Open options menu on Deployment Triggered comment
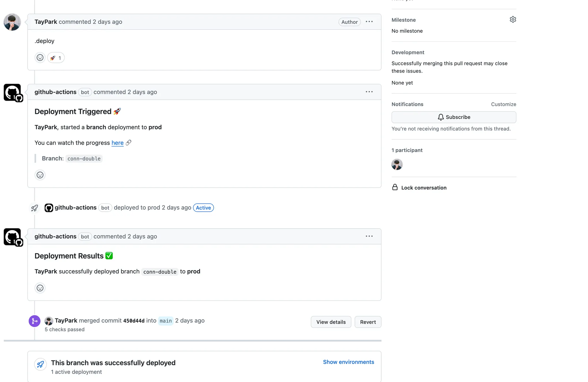Image resolution: width=588 pixels, height=382 pixels. (369, 92)
